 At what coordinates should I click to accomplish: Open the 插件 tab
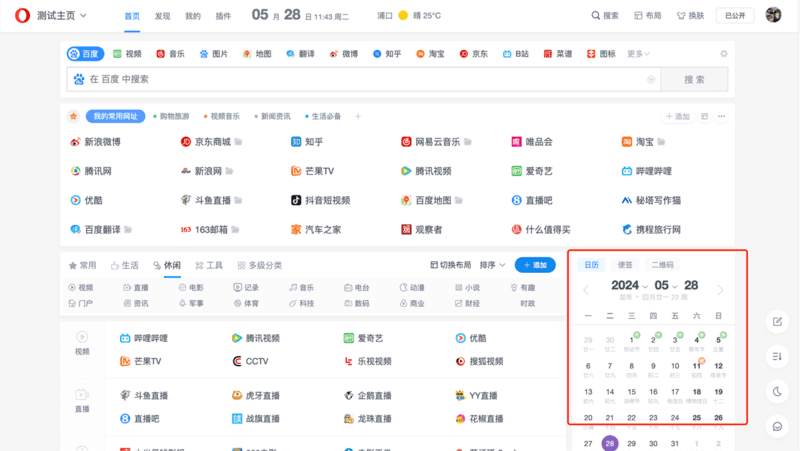223,16
